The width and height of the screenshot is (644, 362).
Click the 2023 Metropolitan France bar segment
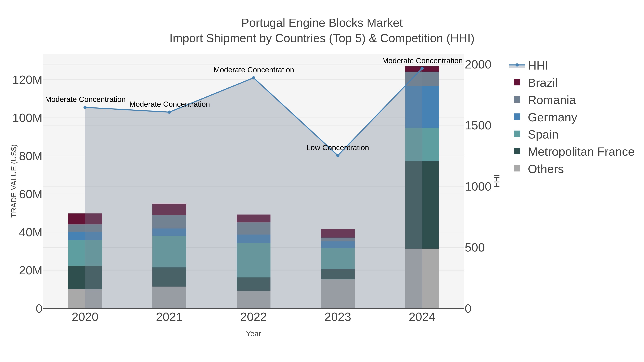[x=338, y=274]
